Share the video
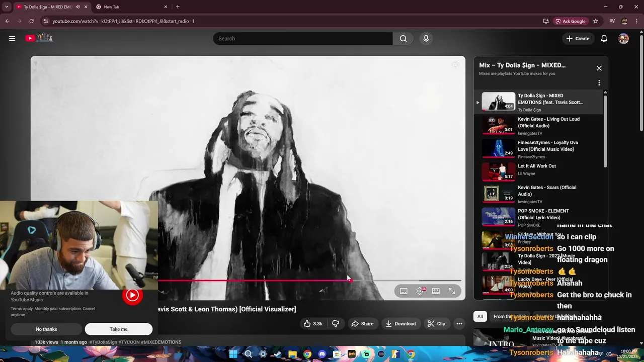Viewport: 644px width, 362px height. (362, 324)
